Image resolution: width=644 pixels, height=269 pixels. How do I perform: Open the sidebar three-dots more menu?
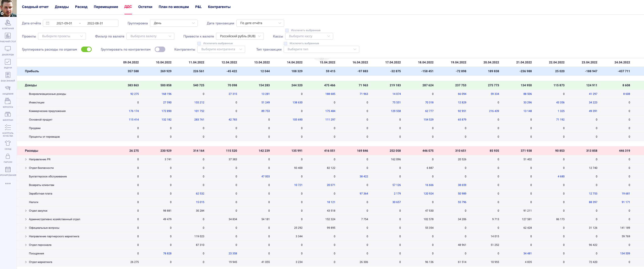click(x=8, y=183)
